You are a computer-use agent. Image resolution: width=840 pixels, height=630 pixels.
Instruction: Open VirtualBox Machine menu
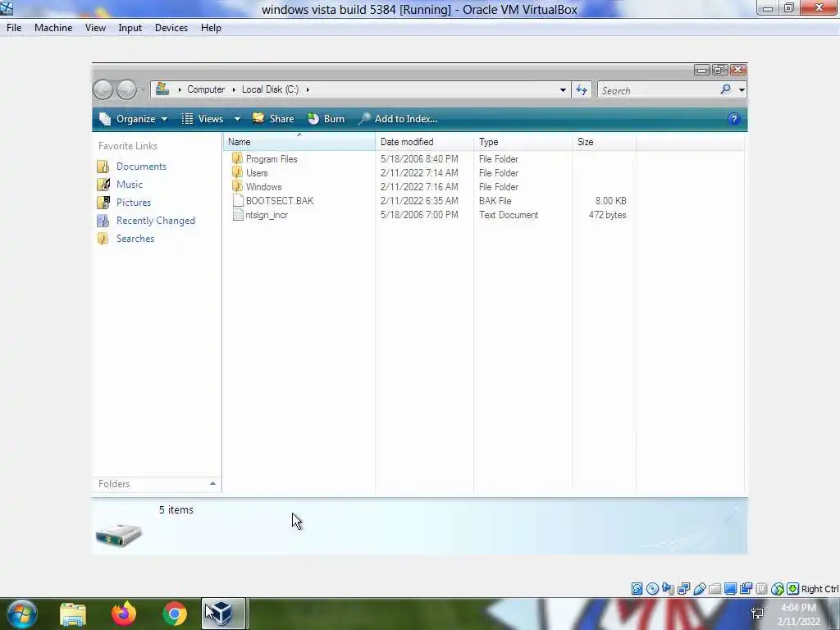[53, 28]
